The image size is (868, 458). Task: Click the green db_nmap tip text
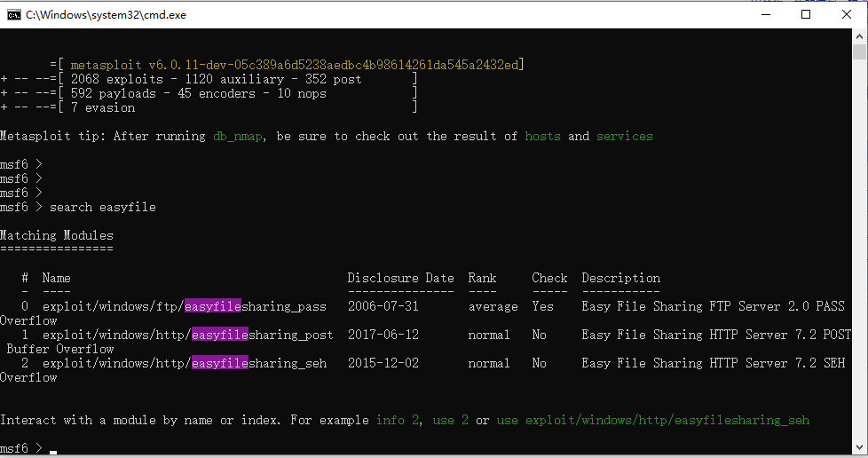tap(238, 136)
